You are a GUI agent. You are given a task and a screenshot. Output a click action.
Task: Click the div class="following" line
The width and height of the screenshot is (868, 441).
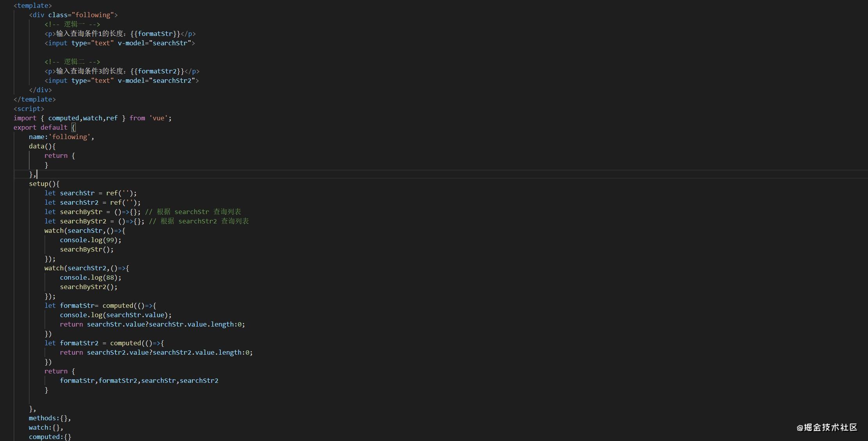73,15
